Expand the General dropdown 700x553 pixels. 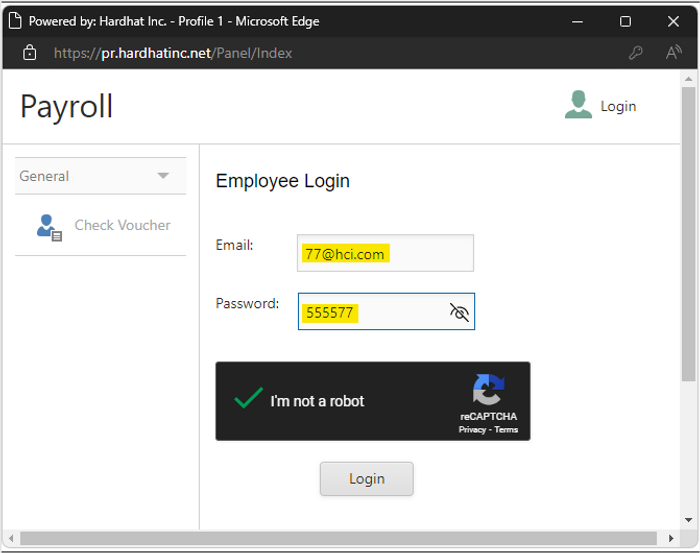(100, 176)
